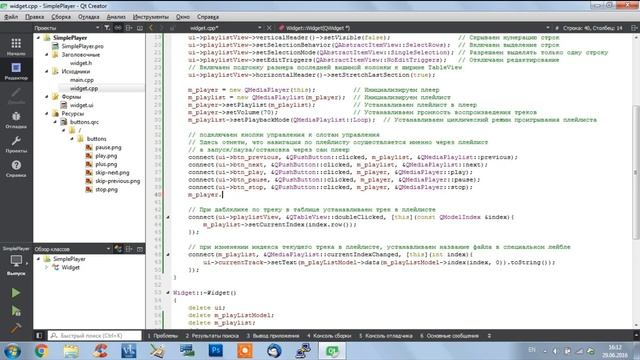640x360 pixels.
Task: Collapse the Исходники sources folder
Action: pos(47,71)
